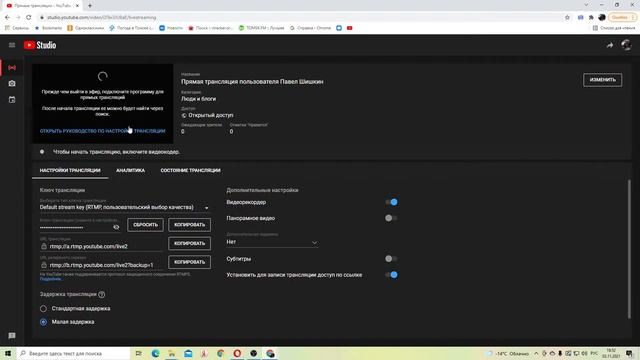Click the share arrow icon

(610, 45)
